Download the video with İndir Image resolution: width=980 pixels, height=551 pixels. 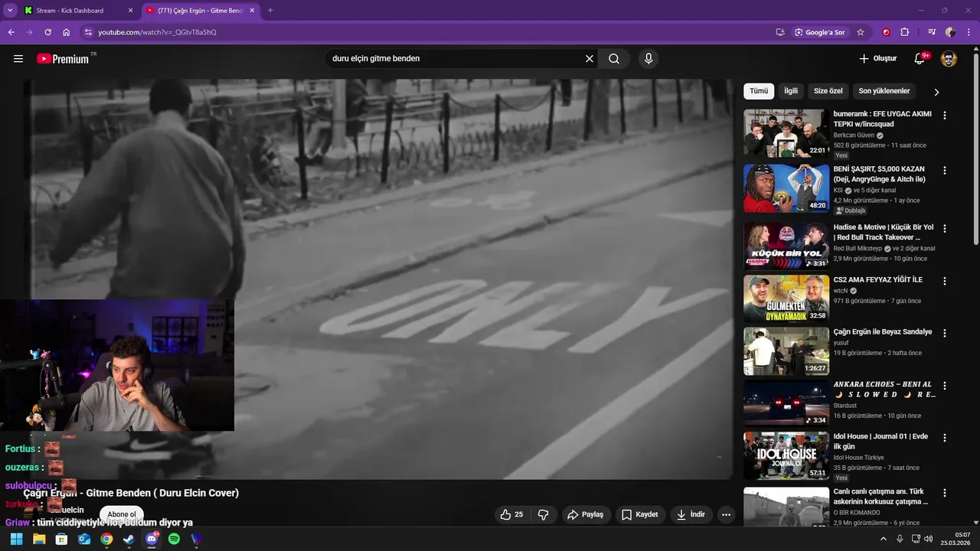click(691, 514)
